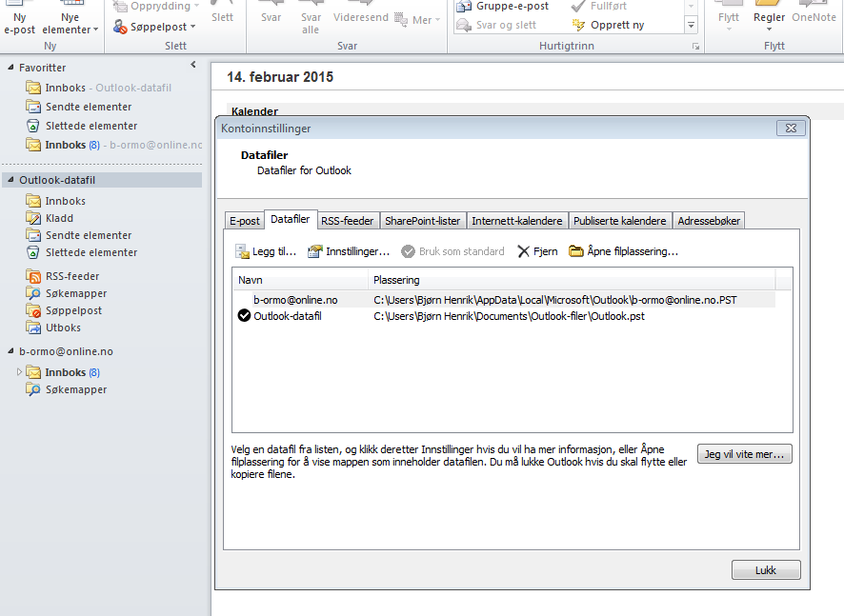This screenshot has width=844, height=616.
Task: Click the Jeg vil vite mer... button
Action: click(744, 454)
